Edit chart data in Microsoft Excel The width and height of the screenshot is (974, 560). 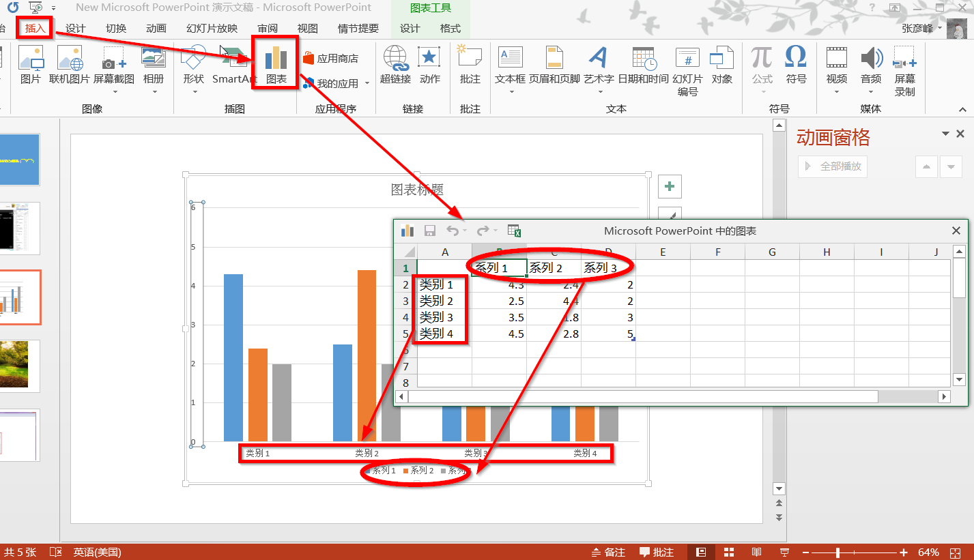point(515,231)
